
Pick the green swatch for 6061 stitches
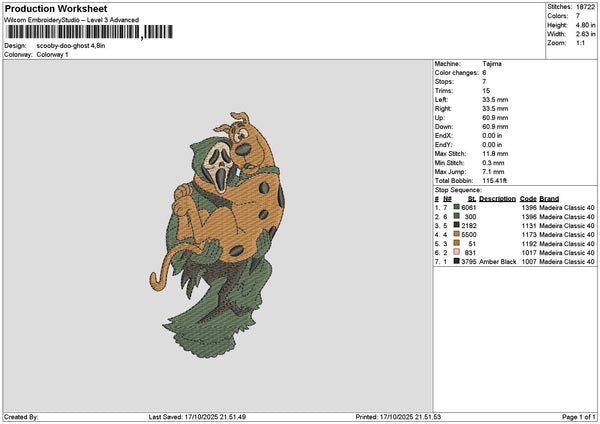click(457, 207)
